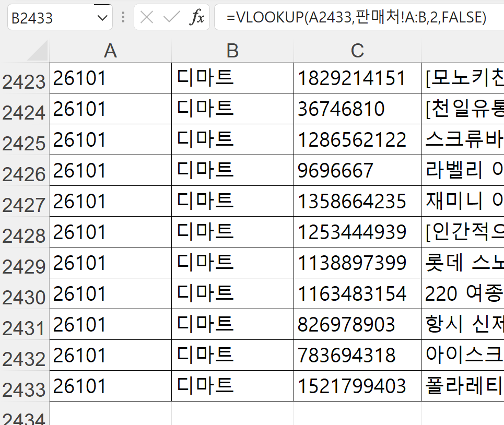The width and height of the screenshot is (504, 425).
Task: Click cell B2433 containing 디마트
Action: pos(233,386)
